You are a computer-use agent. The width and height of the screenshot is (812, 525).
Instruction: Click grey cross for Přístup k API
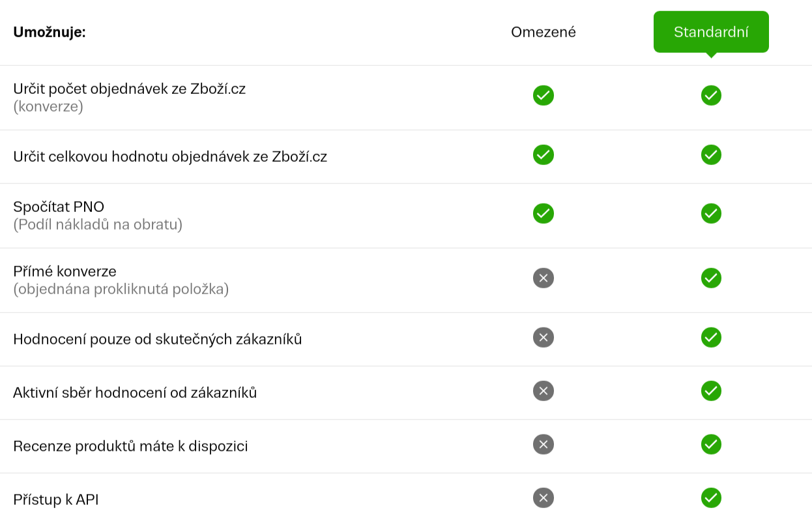coord(544,498)
